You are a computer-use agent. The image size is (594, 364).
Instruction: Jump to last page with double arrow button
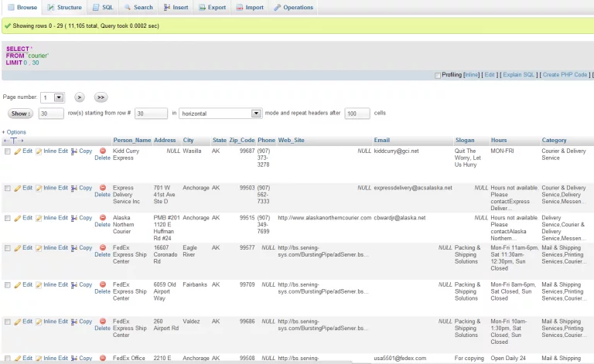point(101,97)
